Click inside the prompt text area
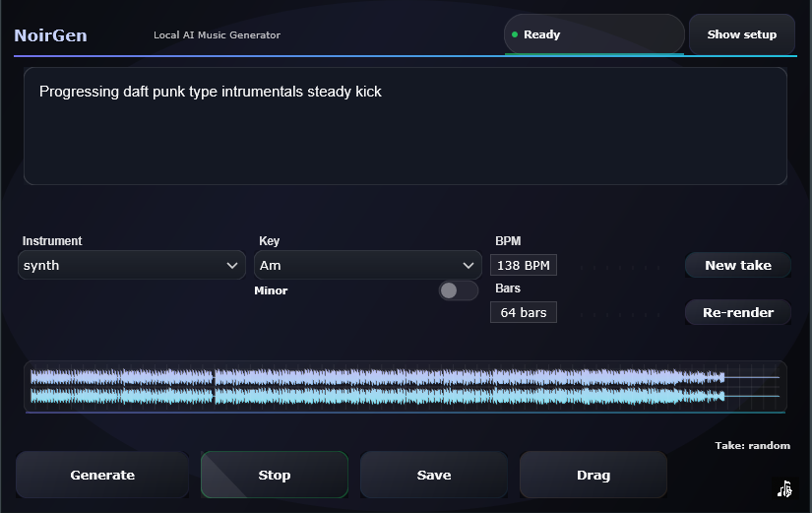 pos(406,126)
